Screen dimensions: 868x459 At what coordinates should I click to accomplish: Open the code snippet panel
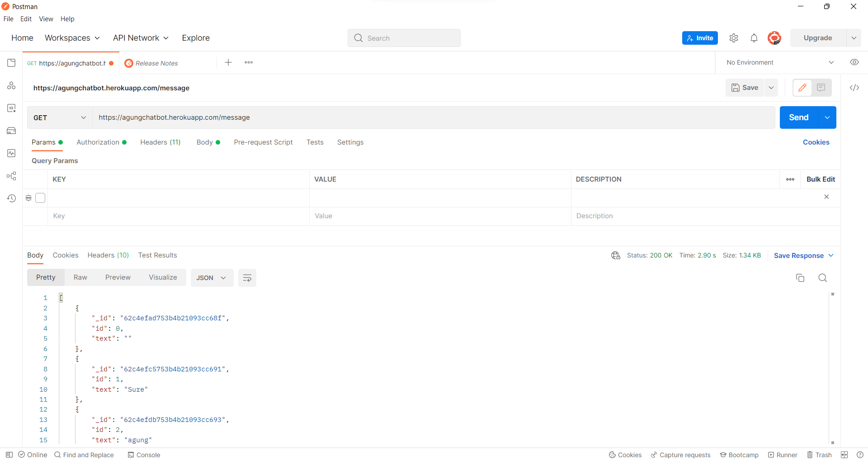pyautogui.click(x=854, y=88)
